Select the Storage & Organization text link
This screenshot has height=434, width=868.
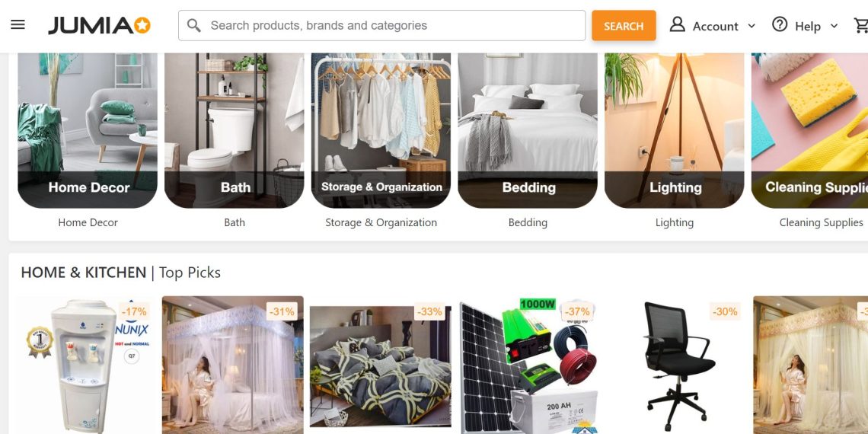coord(381,222)
